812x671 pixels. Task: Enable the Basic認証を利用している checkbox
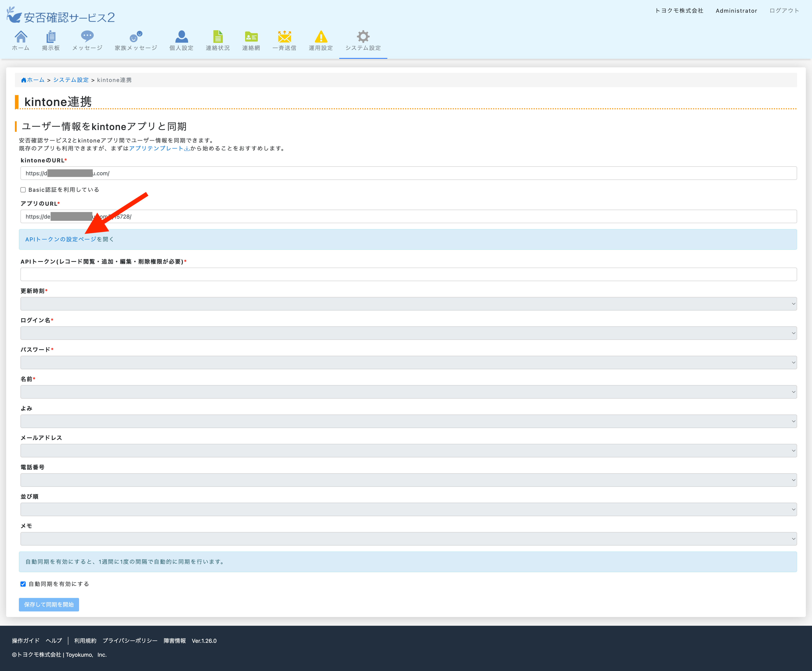(x=23, y=190)
